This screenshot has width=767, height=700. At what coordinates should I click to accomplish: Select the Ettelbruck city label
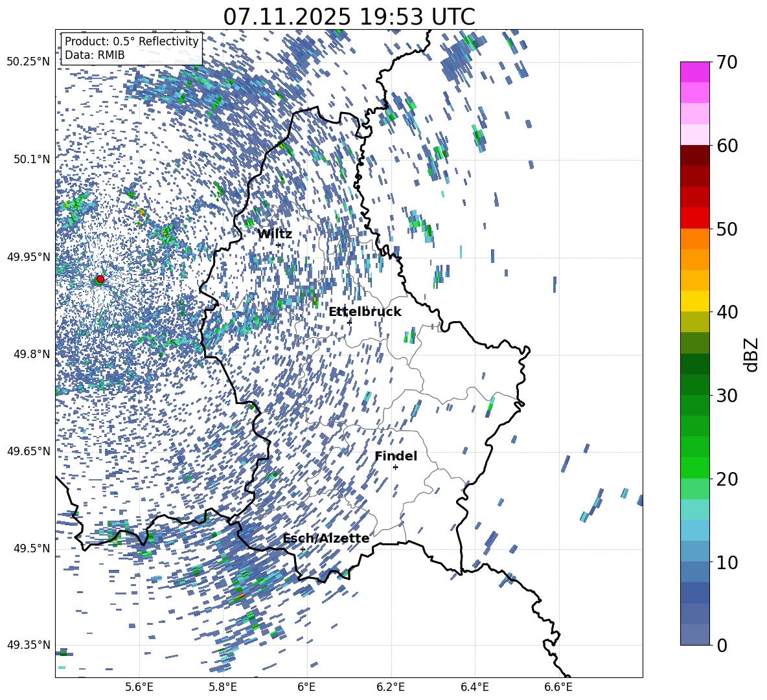coord(365,311)
